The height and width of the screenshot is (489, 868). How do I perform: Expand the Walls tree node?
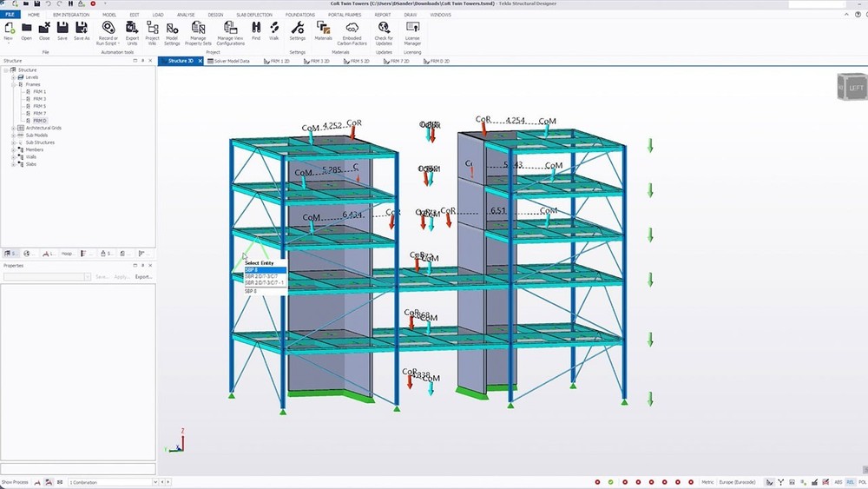pyautogui.click(x=13, y=156)
